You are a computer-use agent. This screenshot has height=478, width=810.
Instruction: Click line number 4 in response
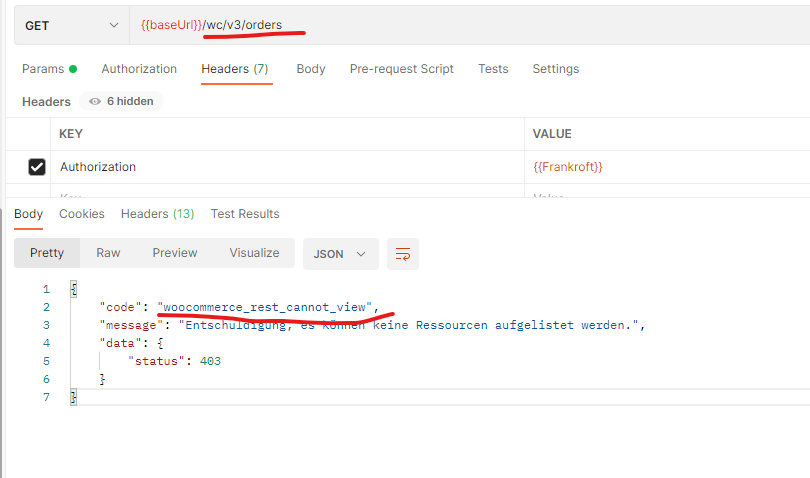pyautogui.click(x=46, y=343)
